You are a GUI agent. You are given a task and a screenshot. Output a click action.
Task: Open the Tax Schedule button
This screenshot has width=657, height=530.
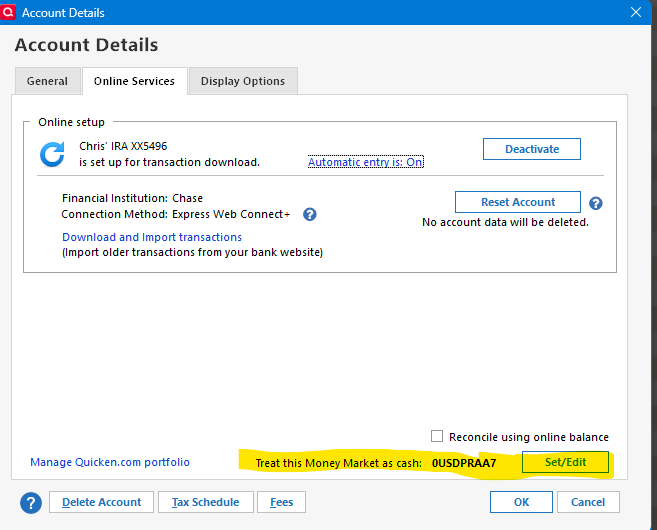point(206,502)
